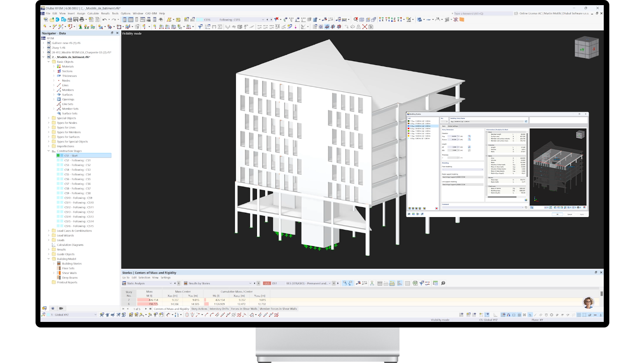Select the Static Analysis icon in results panel

coord(125,283)
